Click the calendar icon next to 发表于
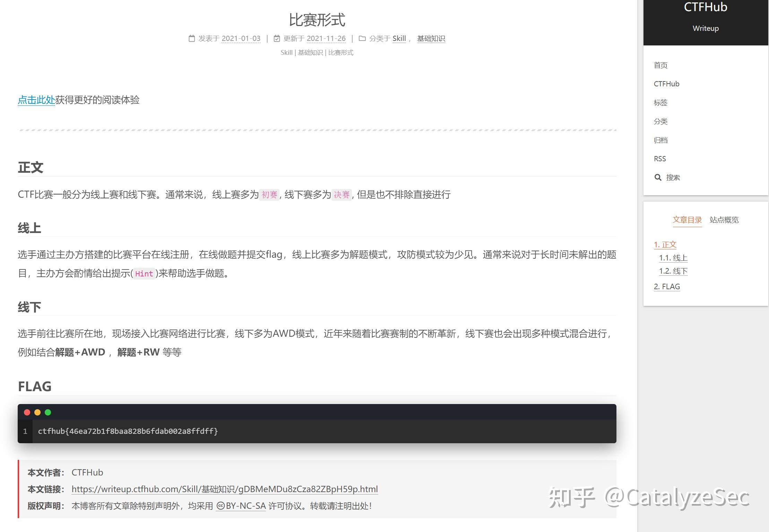Screen dimensions: 769x532 (x=192, y=38)
